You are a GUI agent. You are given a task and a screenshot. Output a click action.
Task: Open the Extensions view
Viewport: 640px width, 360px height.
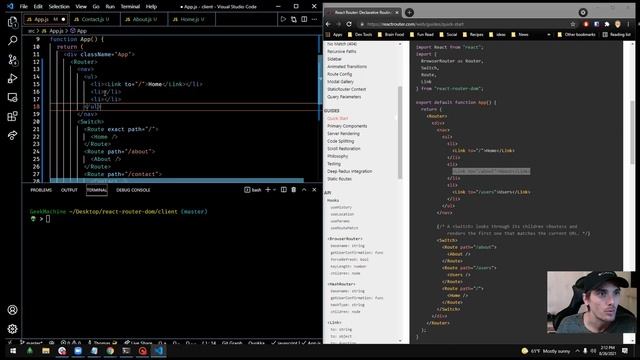point(12,116)
